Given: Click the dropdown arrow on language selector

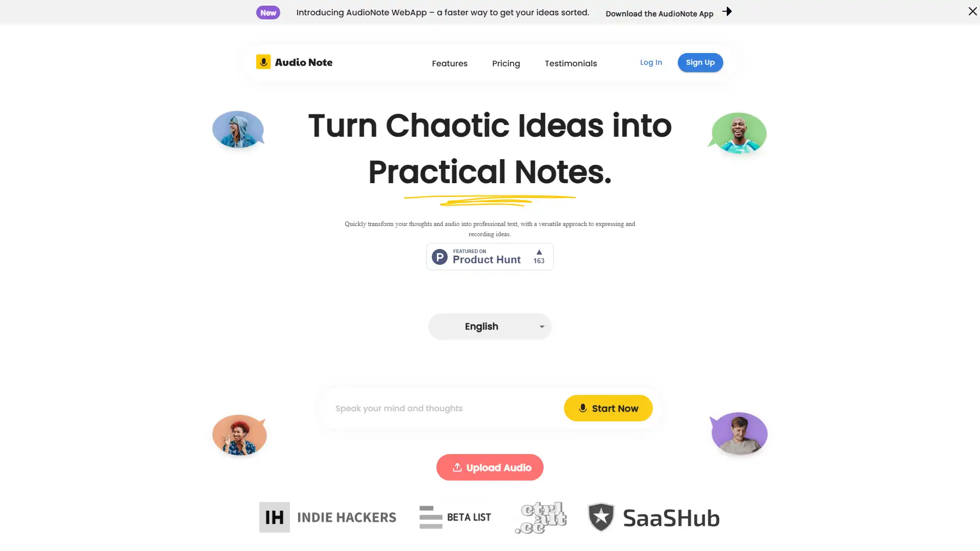Looking at the screenshot, I should point(542,327).
